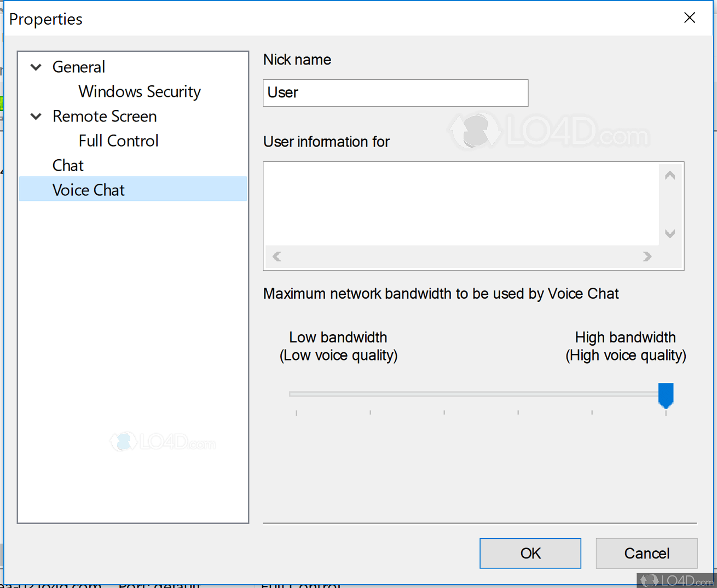The width and height of the screenshot is (717, 588).
Task: Select General in the properties tree
Action: coord(79,67)
